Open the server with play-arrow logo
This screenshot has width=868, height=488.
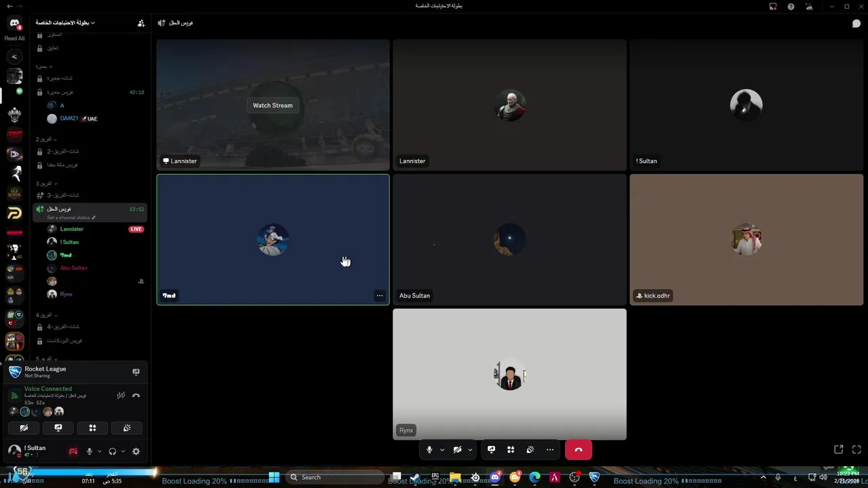[x=14, y=154]
